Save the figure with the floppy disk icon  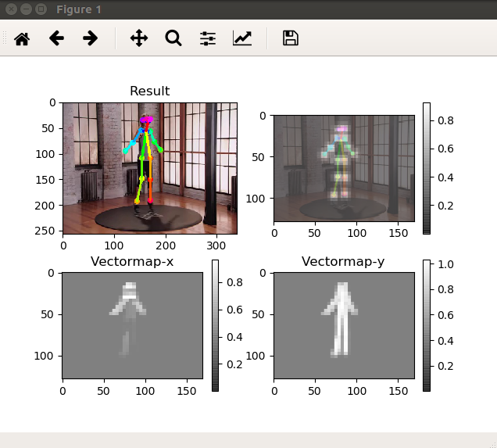coord(291,38)
